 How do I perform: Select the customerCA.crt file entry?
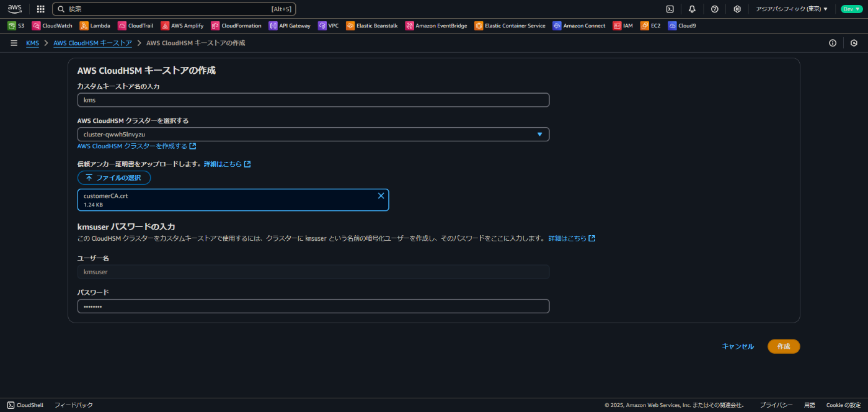tap(233, 200)
